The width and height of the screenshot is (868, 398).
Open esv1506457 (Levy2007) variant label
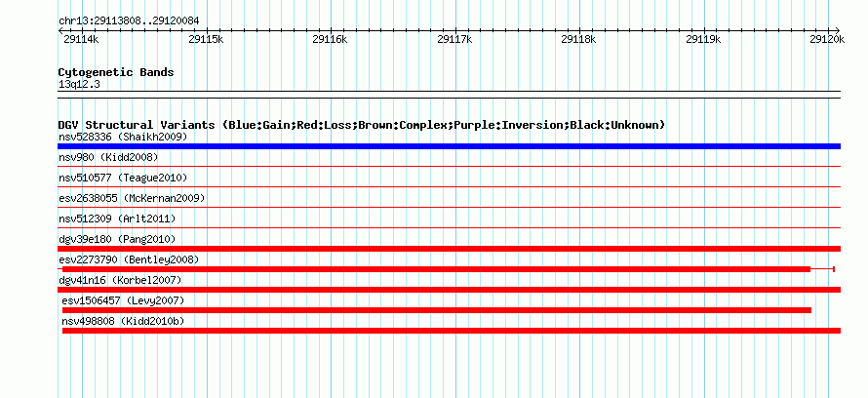coord(123,300)
